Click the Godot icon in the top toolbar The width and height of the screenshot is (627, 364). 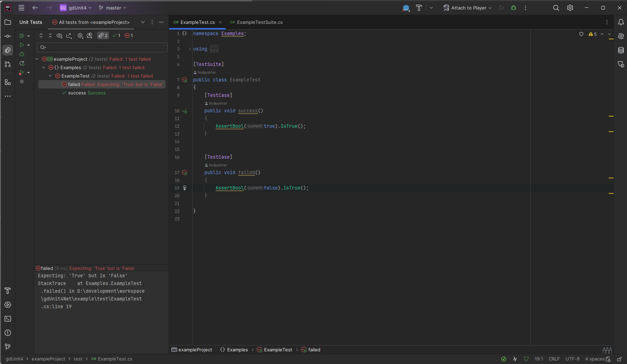[x=406, y=8]
